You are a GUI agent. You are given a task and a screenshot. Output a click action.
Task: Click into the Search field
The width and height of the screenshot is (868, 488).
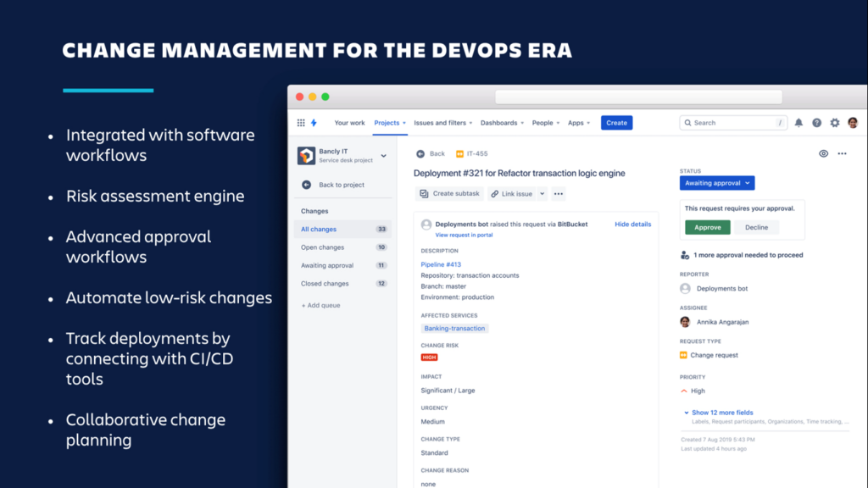coord(733,123)
